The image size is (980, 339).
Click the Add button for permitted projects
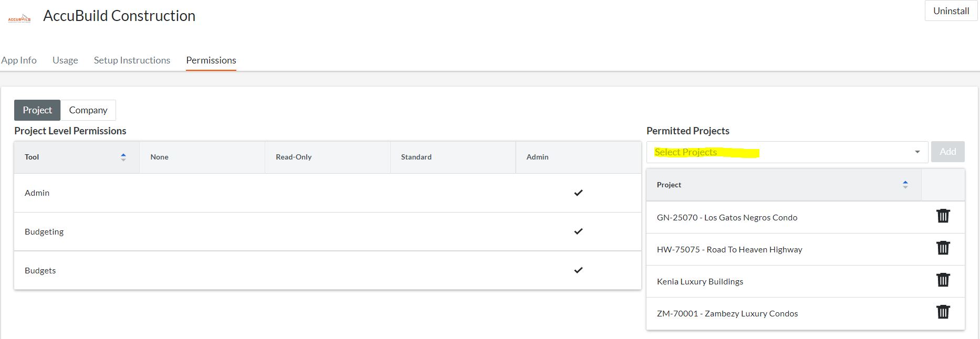click(948, 152)
